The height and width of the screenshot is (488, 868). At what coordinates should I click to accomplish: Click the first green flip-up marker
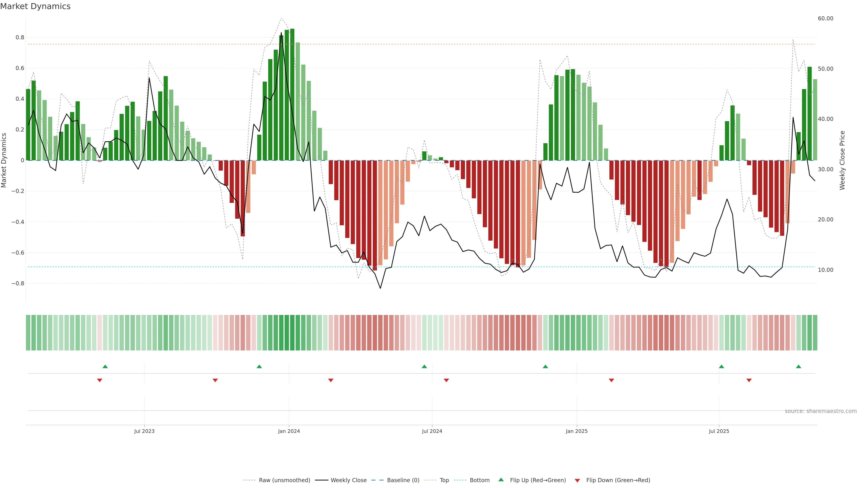(105, 366)
